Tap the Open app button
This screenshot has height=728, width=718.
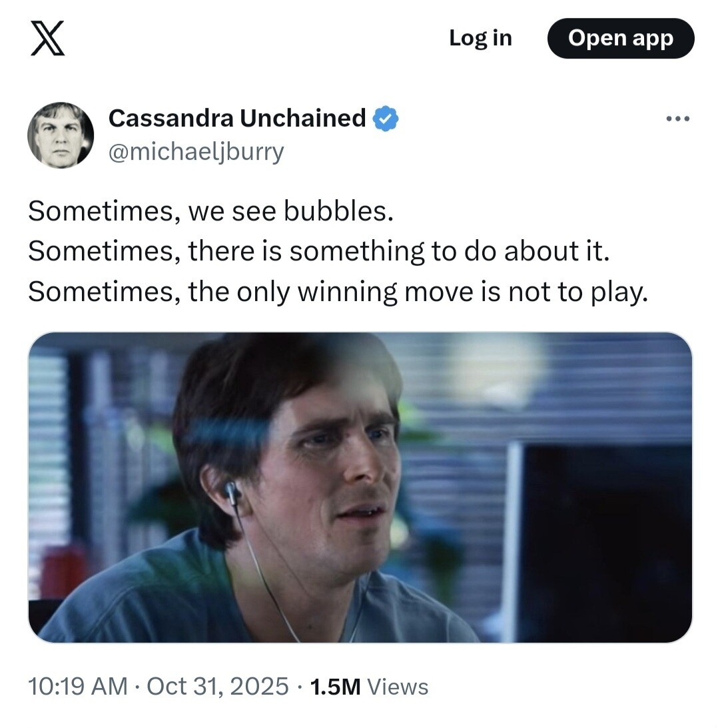[x=620, y=39]
